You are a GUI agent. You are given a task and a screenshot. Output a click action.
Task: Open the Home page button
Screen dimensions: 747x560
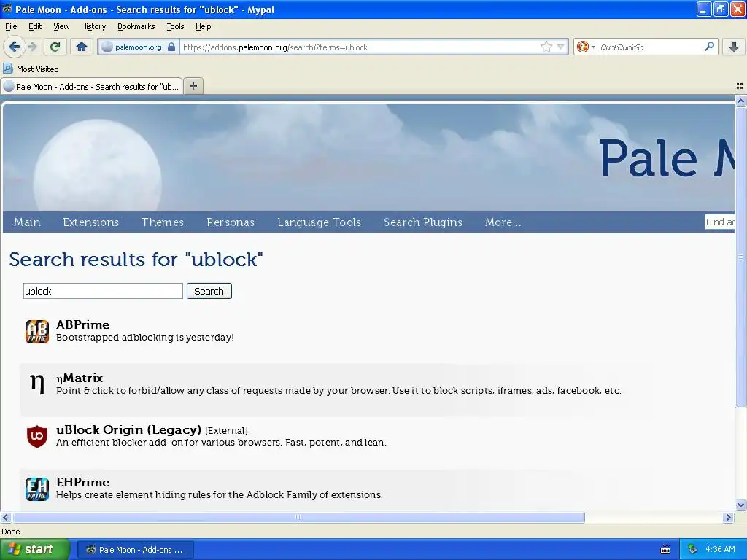click(82, 47)
